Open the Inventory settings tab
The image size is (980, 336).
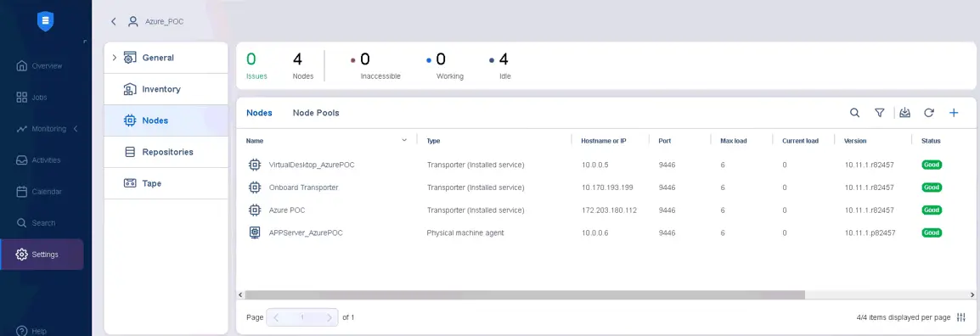(166, 89)
